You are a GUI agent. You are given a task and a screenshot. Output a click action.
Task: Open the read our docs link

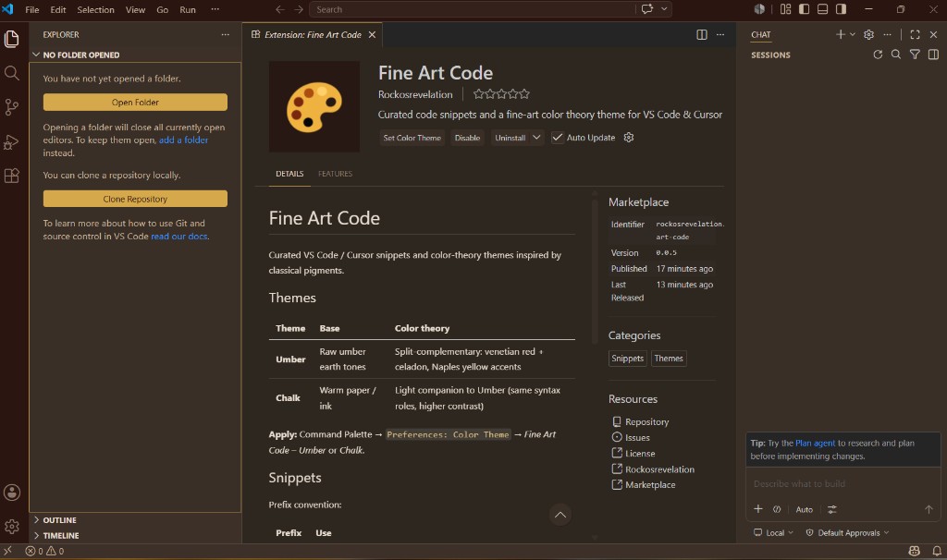pos(178,237)
